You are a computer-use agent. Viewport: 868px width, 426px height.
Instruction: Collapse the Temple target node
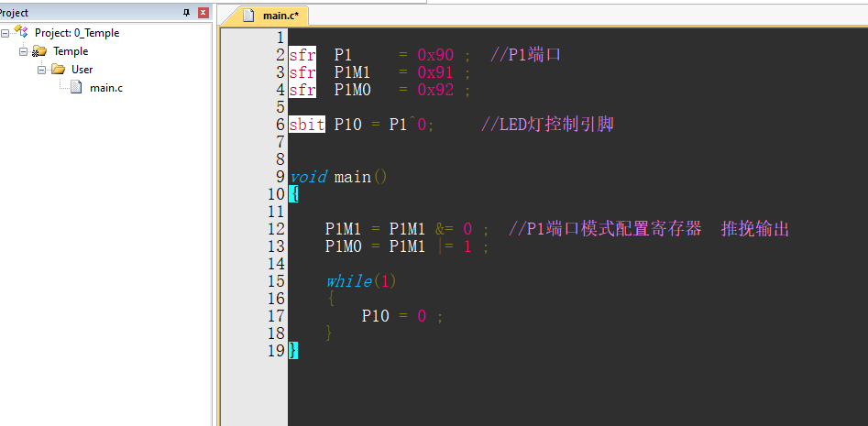click(x=23, y=51)
